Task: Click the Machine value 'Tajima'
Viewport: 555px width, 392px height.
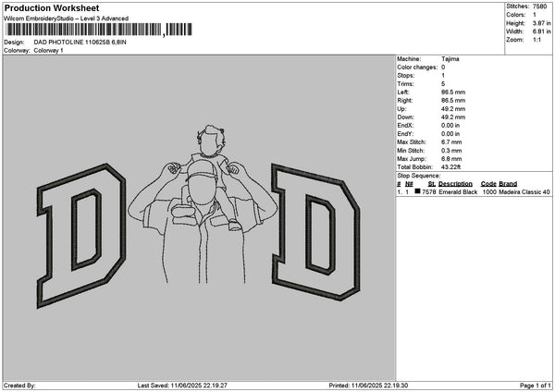Action: pos(450,59)
